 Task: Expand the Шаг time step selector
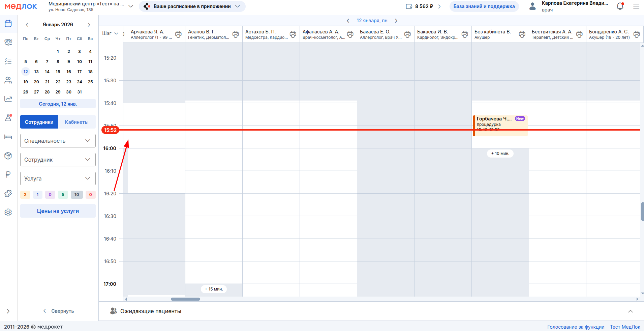(x=110, y=33)
